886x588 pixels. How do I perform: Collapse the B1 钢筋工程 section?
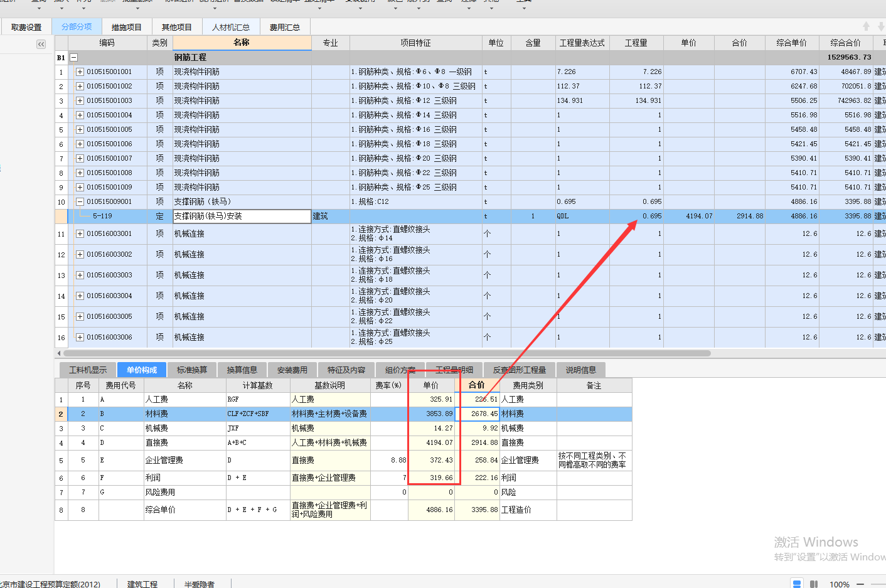tap(73, 57)
